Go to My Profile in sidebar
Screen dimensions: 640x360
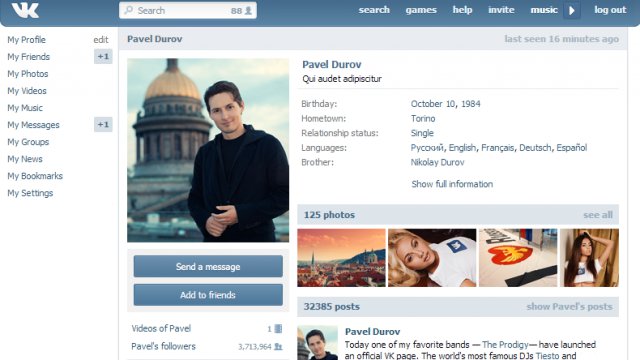tap(27, 40)
